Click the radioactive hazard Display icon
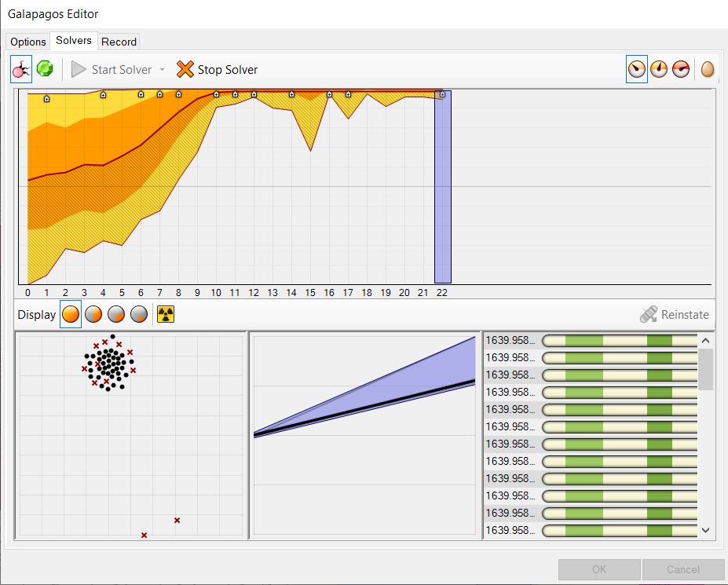 pyautogui.click(x=166, y=314)
